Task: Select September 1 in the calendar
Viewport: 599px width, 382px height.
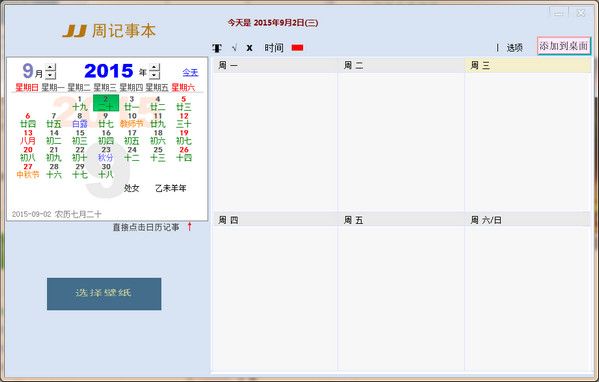Action: pyautogui.click(x=80, y=103)
